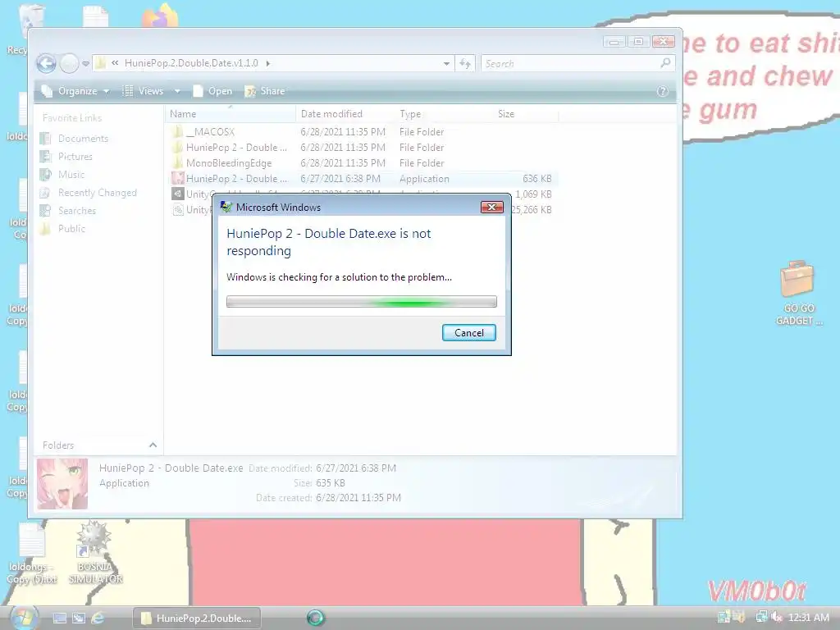Click the network tray icon
840x630 pixels.
[761, 618]
